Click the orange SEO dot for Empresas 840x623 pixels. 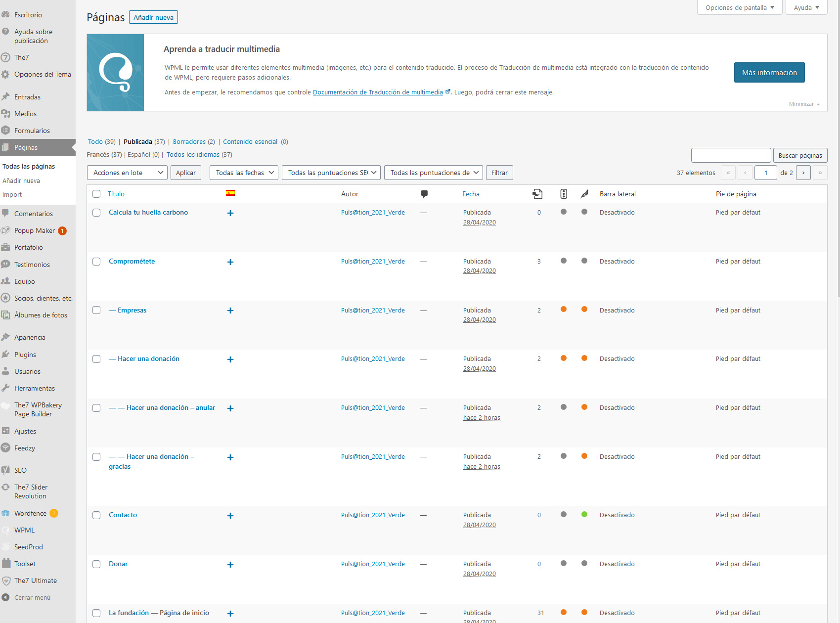coord(563,310)
